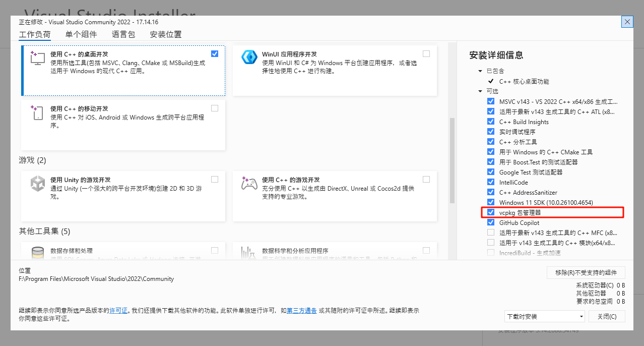The image size is (644, 346).
Task: Enable the C++ game development workload
Action: coord(426,179)
